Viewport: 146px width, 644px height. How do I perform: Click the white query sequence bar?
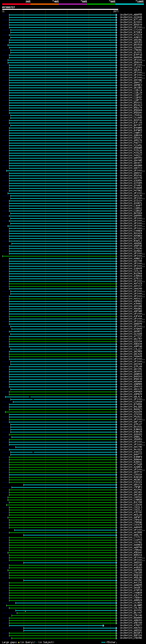tap(60, 10)
